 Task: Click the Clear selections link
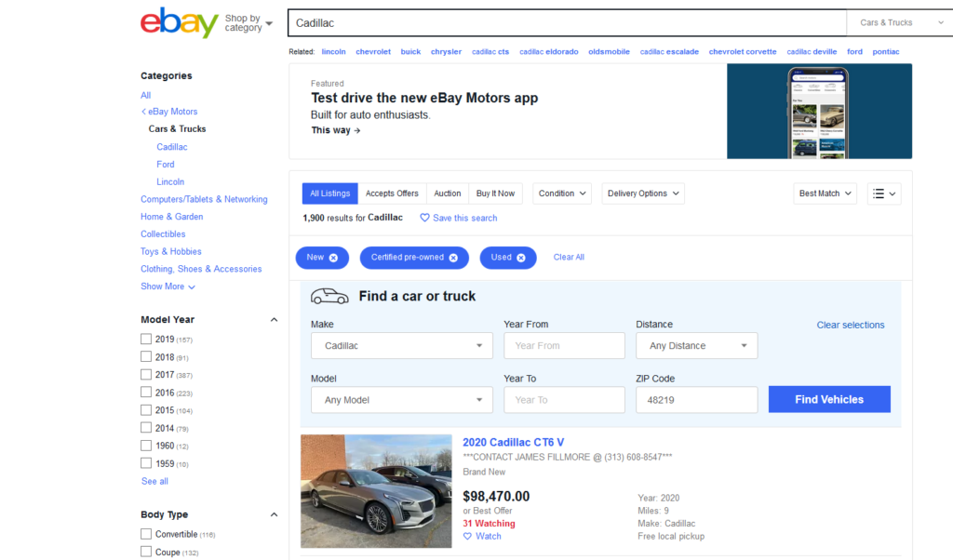(851, 325)
